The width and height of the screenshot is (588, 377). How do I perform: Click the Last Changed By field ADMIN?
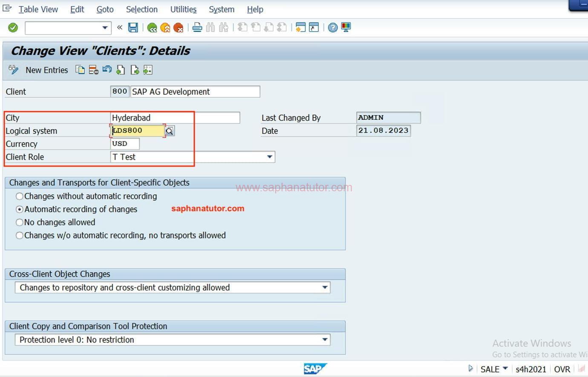pos(388,118)
